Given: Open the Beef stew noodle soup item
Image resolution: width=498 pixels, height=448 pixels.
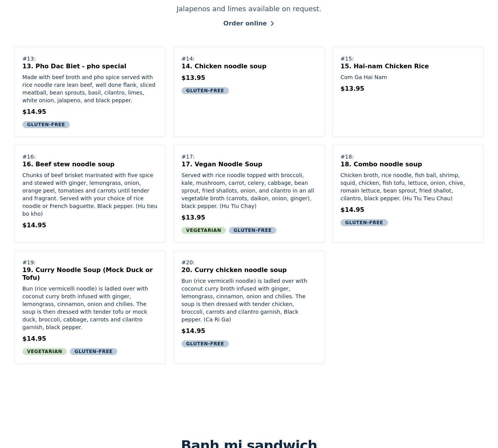Looking at the screenshot, I should pos(68,164).
